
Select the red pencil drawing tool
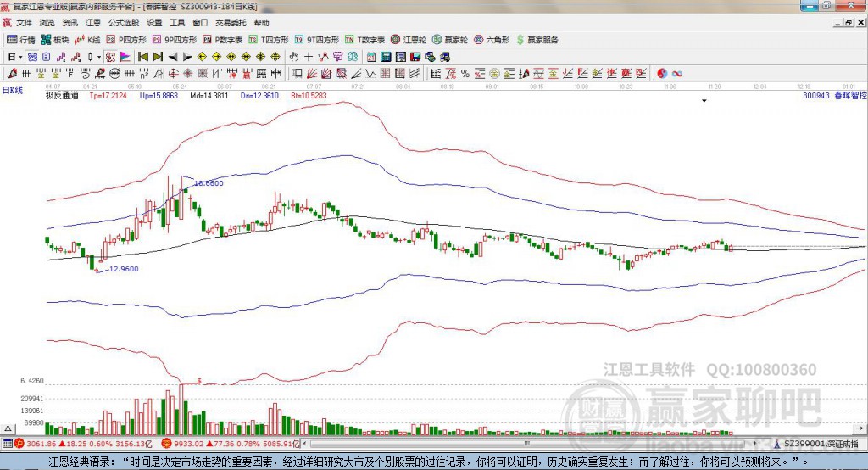click(12, 73)
